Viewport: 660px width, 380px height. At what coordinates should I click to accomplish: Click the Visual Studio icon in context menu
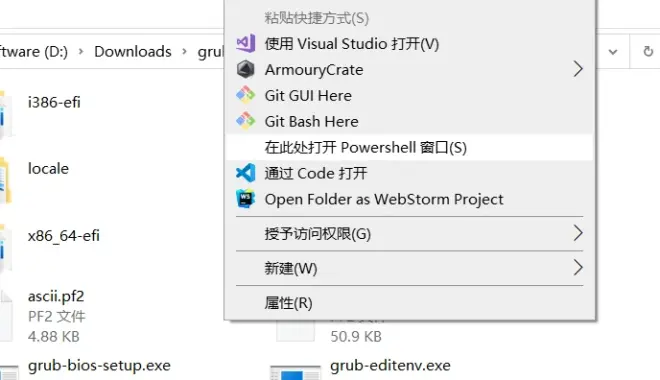point(245,43)
